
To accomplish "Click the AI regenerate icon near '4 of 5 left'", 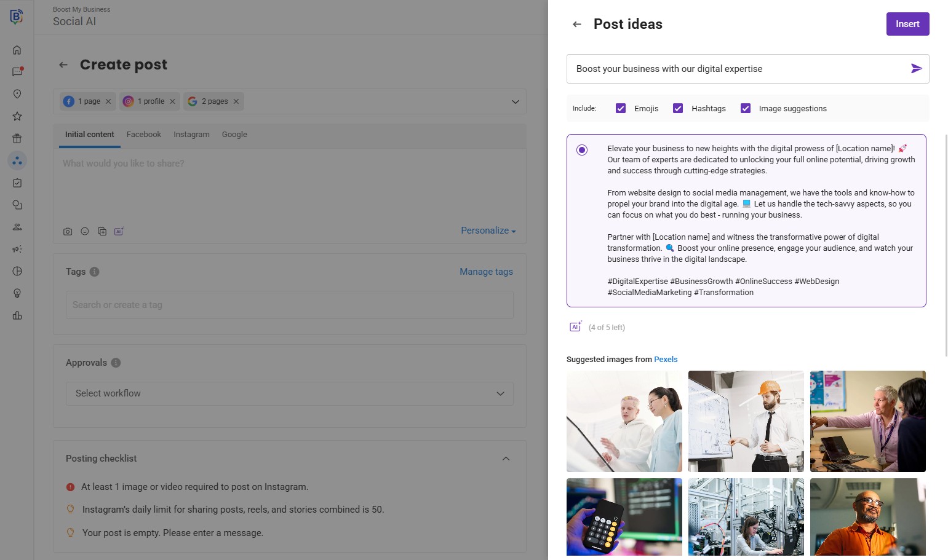I will [x=575, y=327].
